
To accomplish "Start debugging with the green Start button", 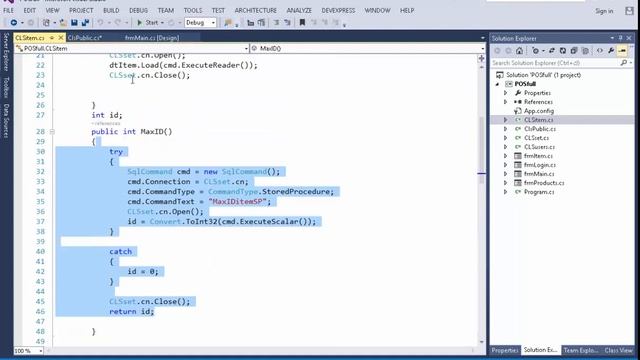I will 147,23.
